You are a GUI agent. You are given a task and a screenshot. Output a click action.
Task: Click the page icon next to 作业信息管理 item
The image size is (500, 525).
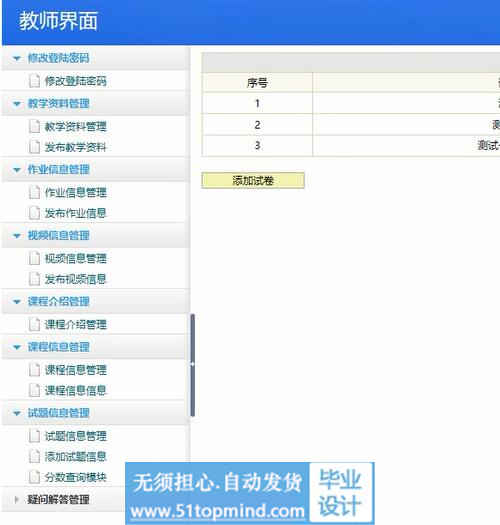pyautogui.click(x=34, y=193)
